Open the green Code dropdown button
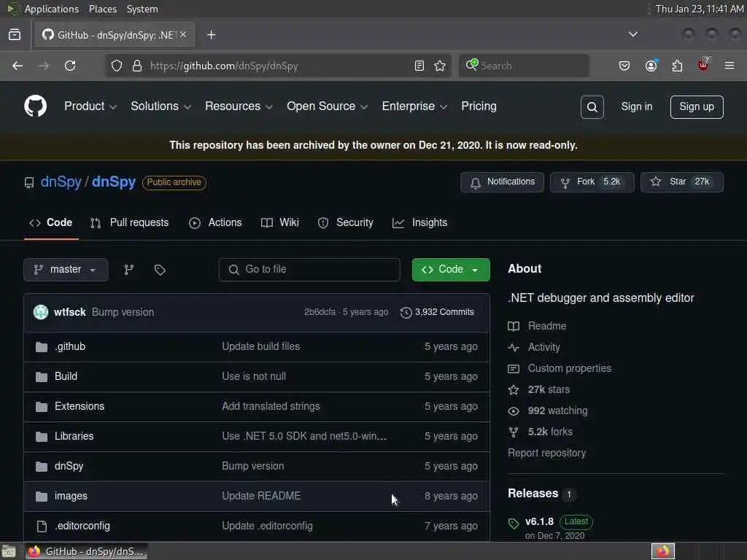 coord(451,270)
